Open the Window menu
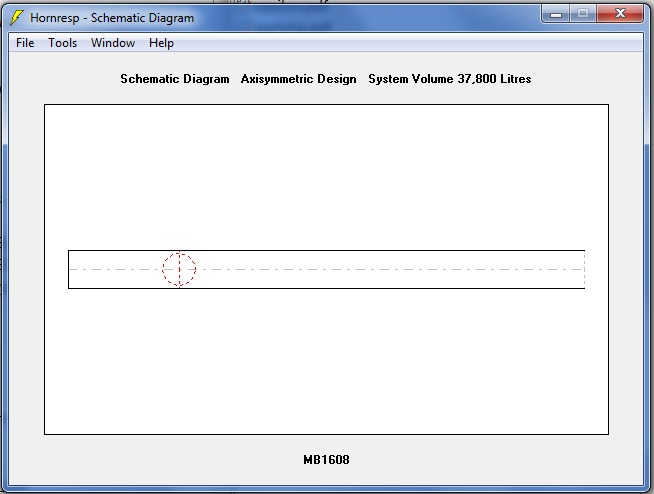 coord(113,43)
